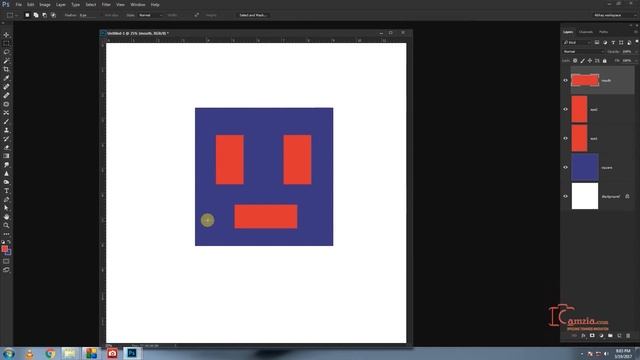Switch to the Channels tab
This screenshot has height=360, width=640.
(x=586, y=32)
